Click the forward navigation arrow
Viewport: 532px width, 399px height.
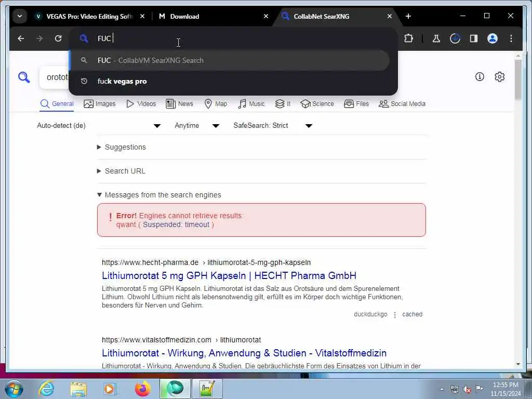39,38
